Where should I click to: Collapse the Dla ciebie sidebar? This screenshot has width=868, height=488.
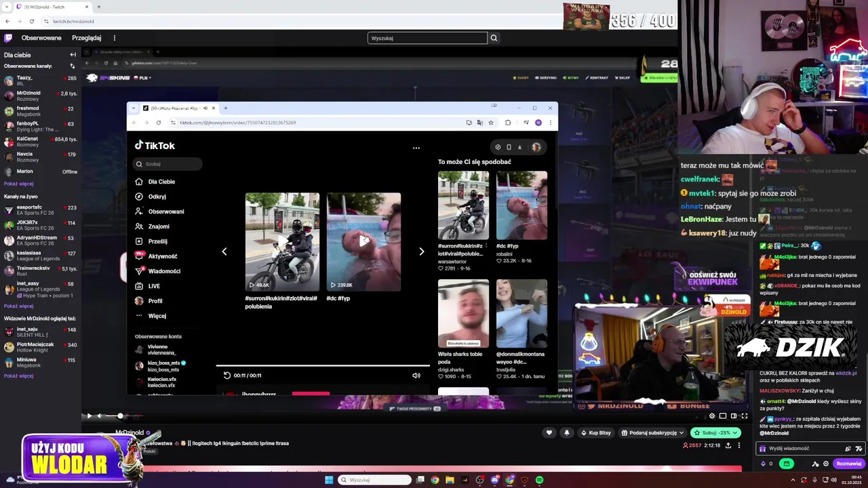pos(73,55)
